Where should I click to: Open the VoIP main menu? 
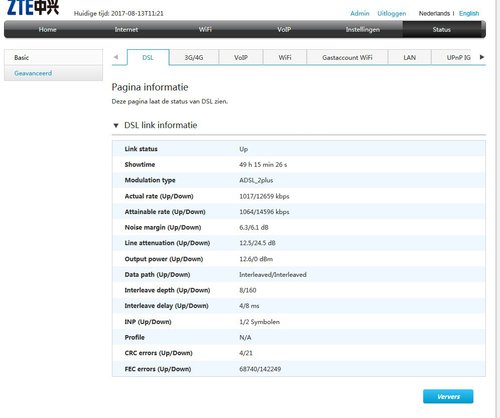click(284, 29)
